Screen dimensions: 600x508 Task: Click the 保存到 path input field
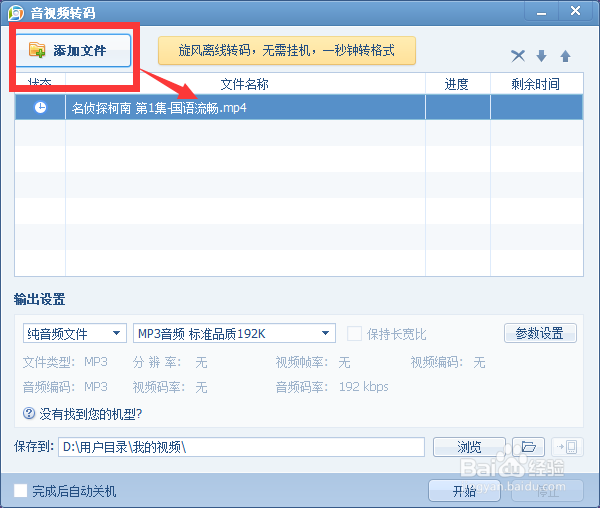coord(241,447)
